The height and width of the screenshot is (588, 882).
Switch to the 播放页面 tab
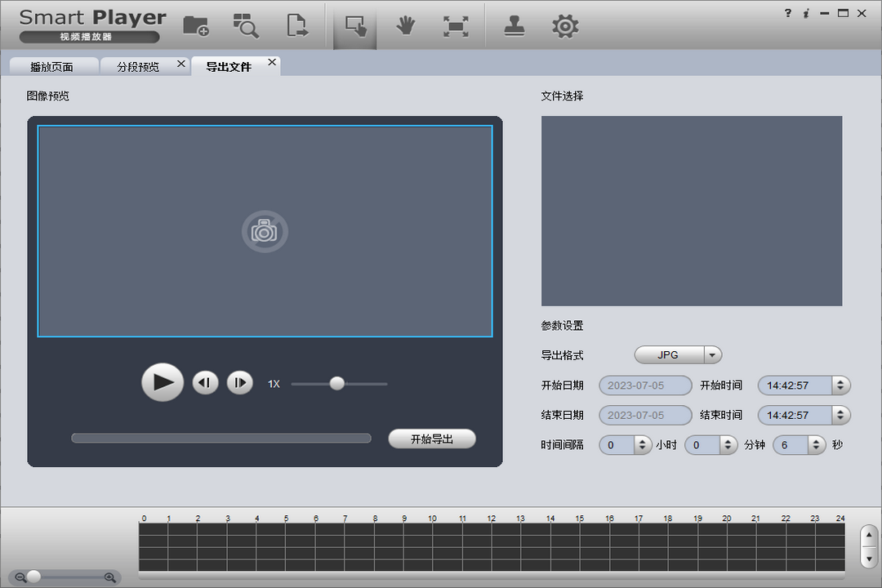(51, 67)
